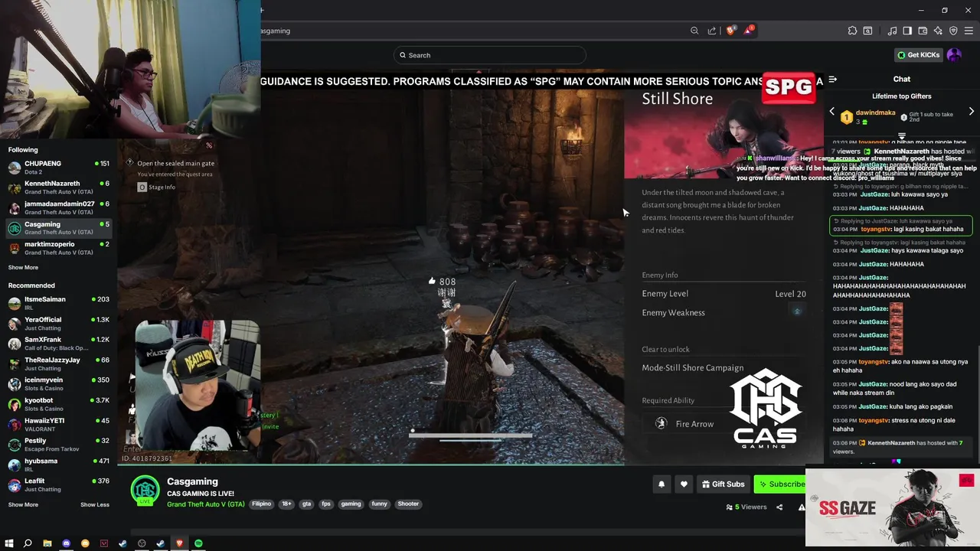Select the gaming tag
This screenshot has width=980, height=551.
pos(351,504)
